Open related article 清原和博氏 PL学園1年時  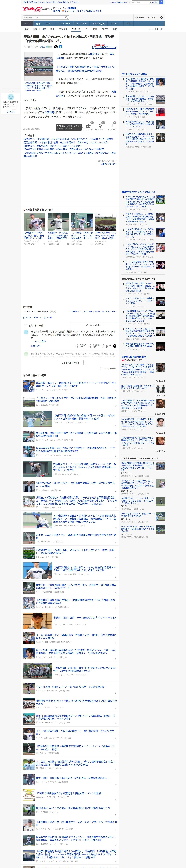click(x=68, y=139)
